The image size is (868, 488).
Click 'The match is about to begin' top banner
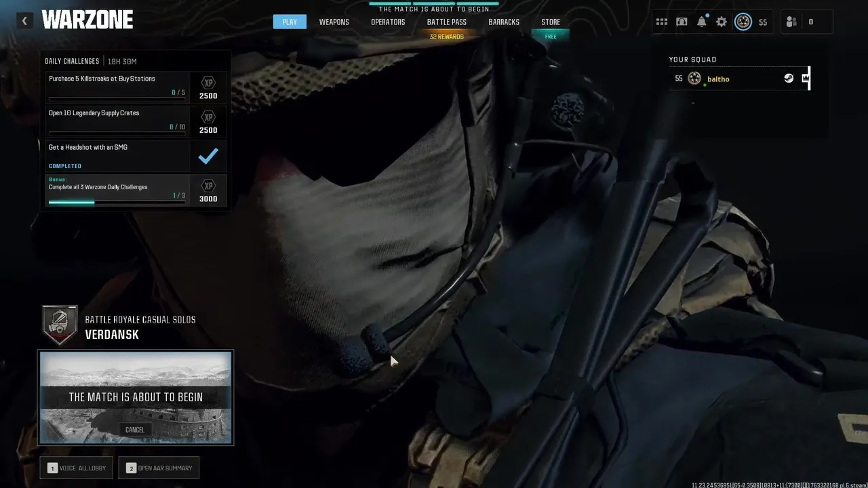point(434,9)
